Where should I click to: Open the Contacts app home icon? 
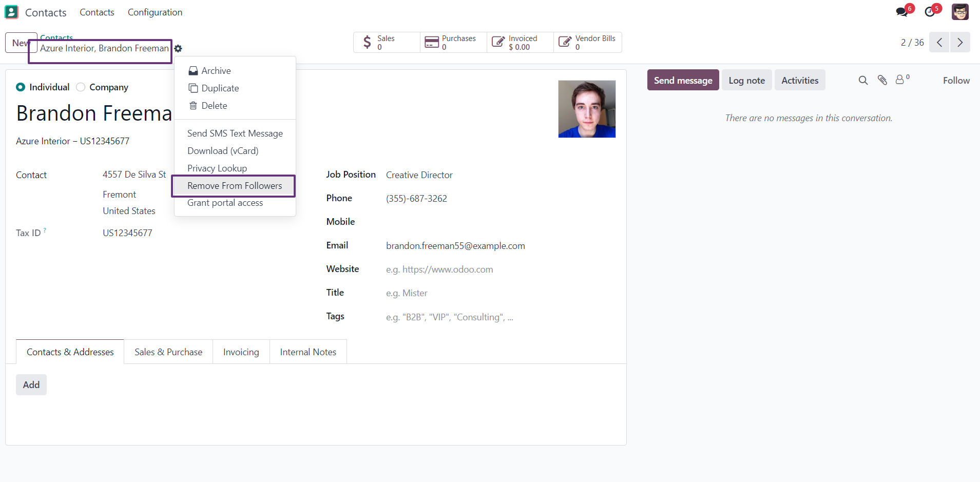(11, 12)
